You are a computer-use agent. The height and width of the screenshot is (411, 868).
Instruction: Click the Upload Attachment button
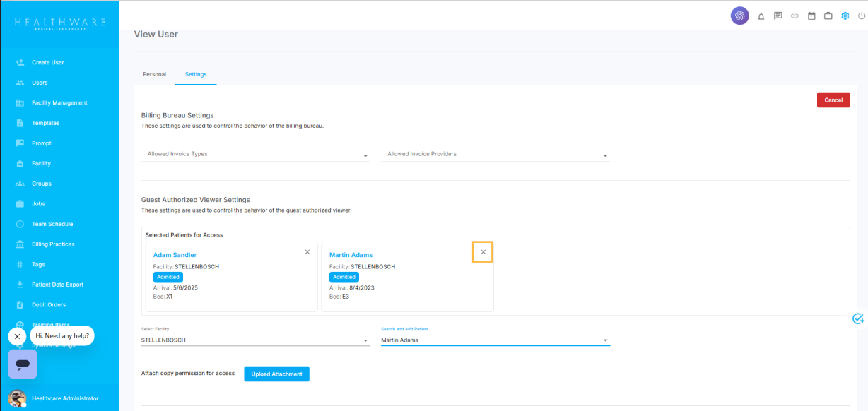pos(276,374)
